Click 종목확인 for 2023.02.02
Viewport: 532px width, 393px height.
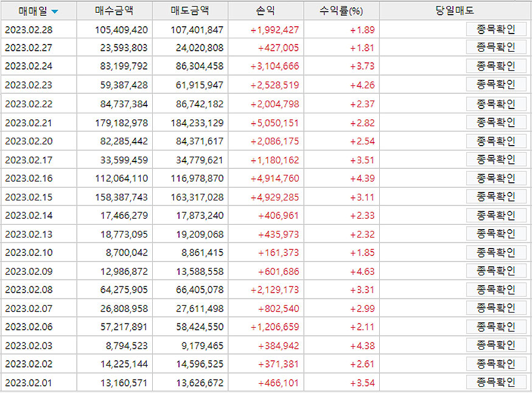pyautogui.click(x=496, y=364)
